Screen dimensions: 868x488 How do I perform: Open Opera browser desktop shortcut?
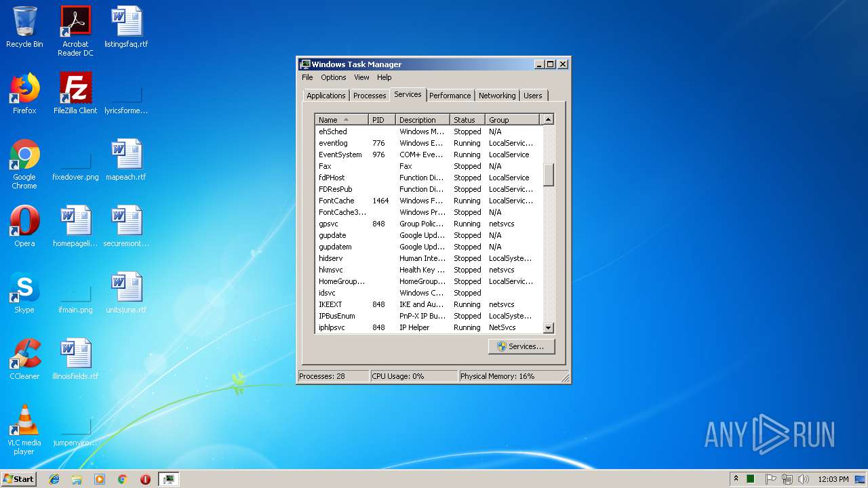point(24,227)
